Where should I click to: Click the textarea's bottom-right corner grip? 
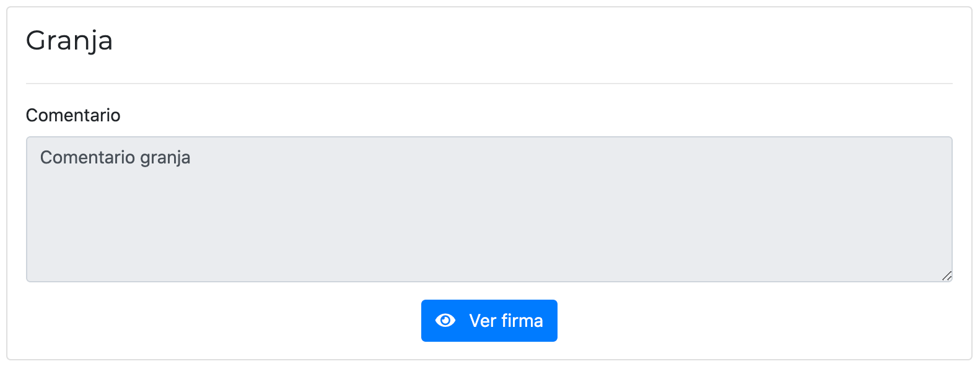pyautogui.click(x=947, y=276)
